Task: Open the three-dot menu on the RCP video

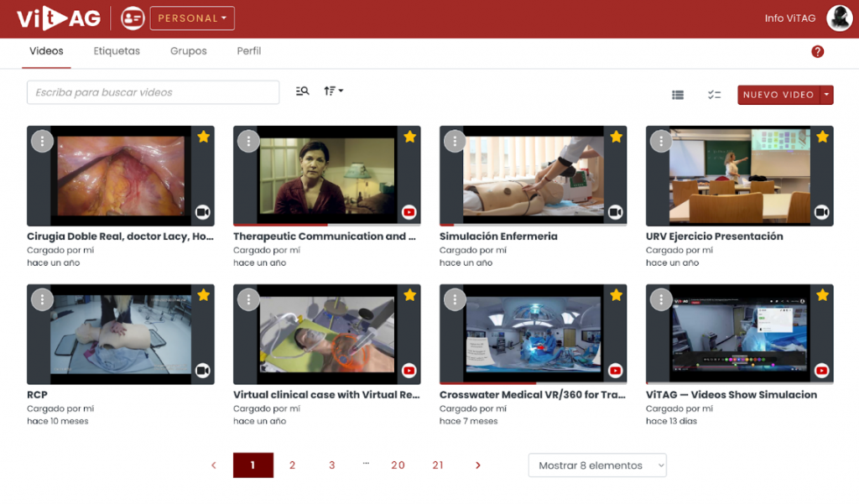Action: tap(42, 299)
